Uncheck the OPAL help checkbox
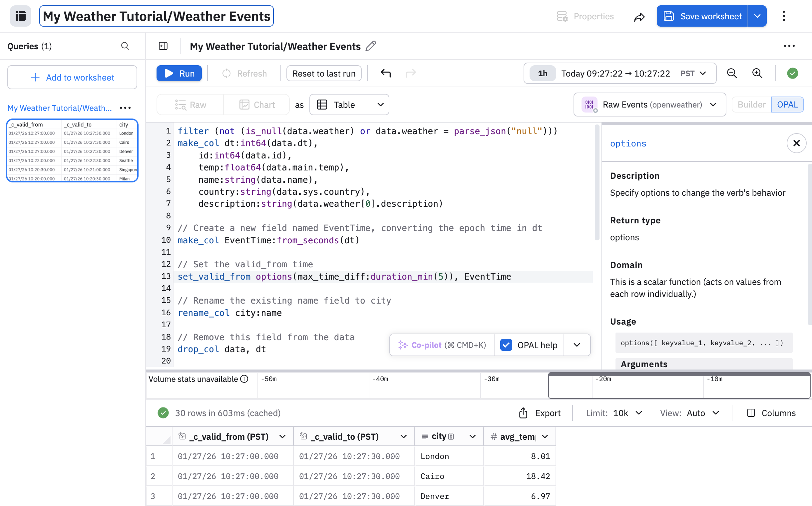The image size is (812, 506). tap(506, 345)
